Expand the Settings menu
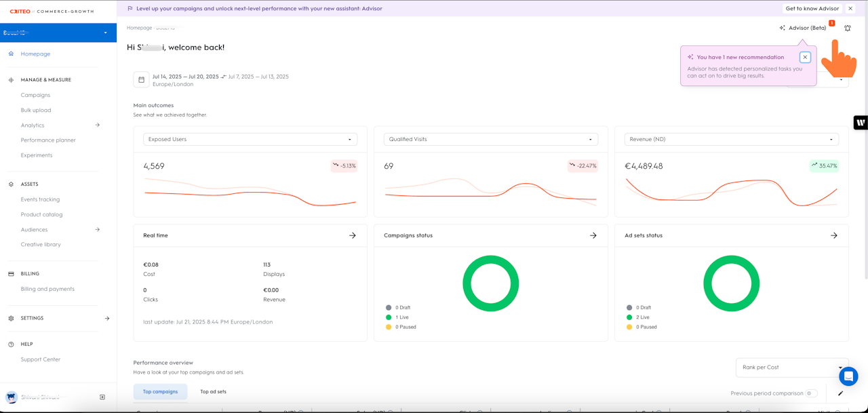868x413 pixels. pyautogui.click(x=107, y=318)
